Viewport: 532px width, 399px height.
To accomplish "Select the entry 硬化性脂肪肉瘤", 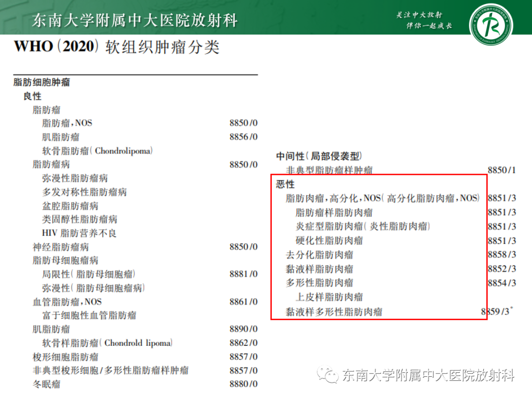I will 329,240.
